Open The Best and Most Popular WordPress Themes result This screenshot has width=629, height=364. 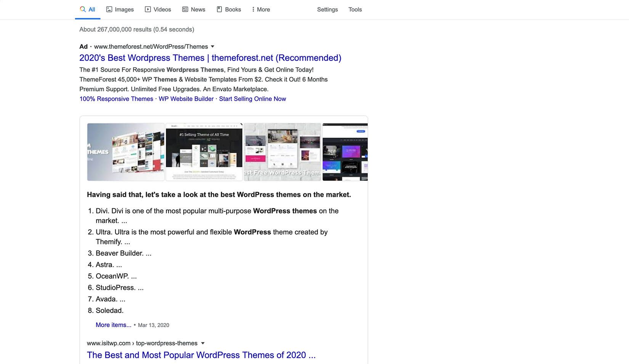[x=201, y=355]
